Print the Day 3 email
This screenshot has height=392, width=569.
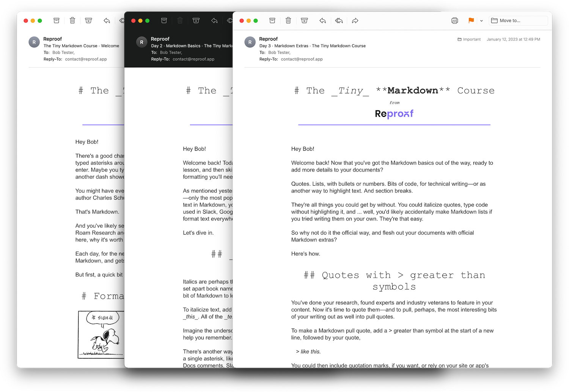(454, 20)
